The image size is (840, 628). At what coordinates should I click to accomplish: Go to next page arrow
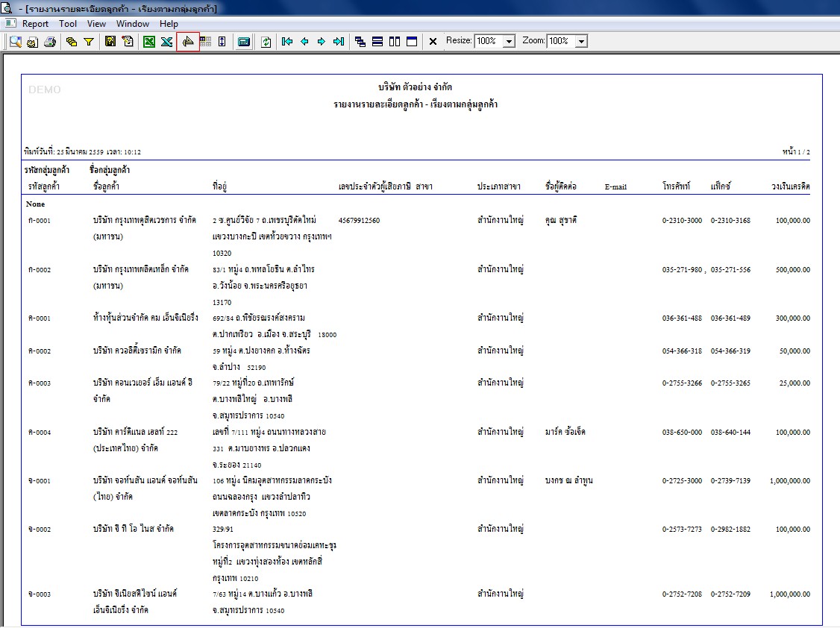pyautogui.click(x=322, y=42)
